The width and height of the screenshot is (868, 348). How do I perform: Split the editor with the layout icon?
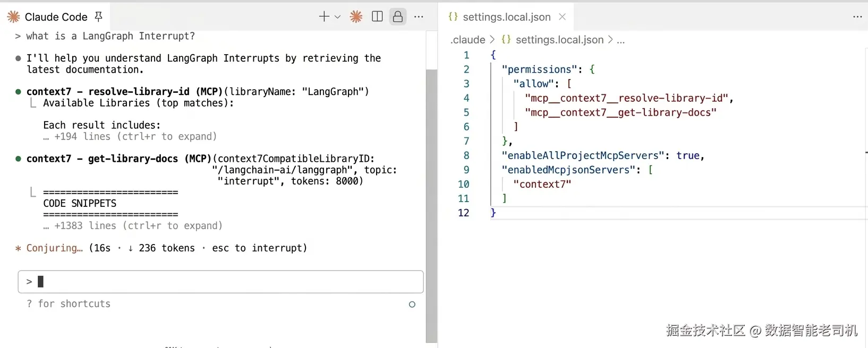[377, 16]
